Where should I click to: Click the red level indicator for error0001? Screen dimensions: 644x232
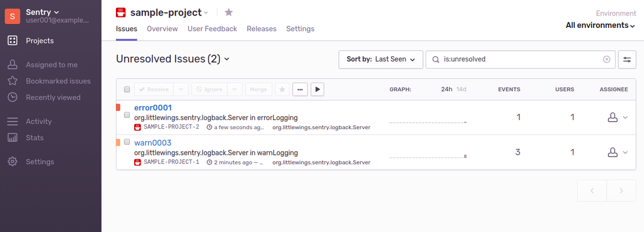click(118, 108)
